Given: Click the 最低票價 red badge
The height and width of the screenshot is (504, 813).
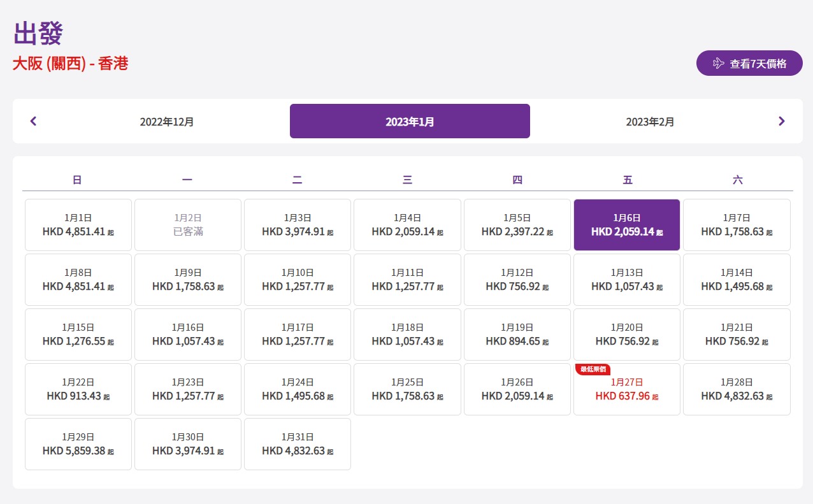Looking at the screenshot, I should [x=593, y=370].
